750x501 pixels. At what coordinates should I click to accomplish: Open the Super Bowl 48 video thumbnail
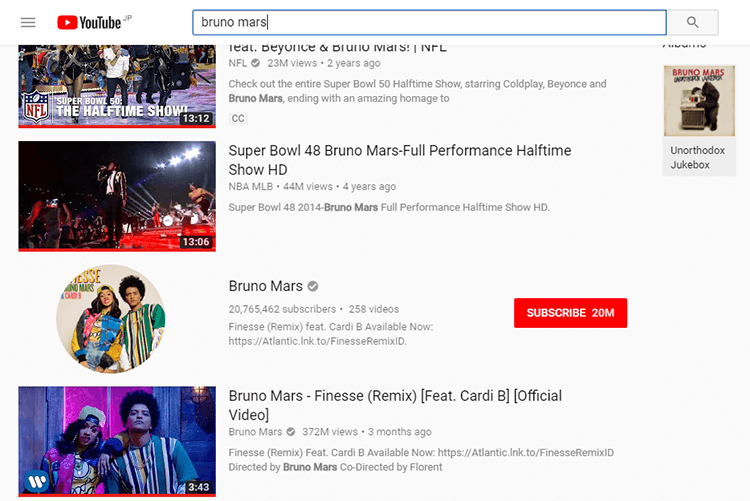117,196
